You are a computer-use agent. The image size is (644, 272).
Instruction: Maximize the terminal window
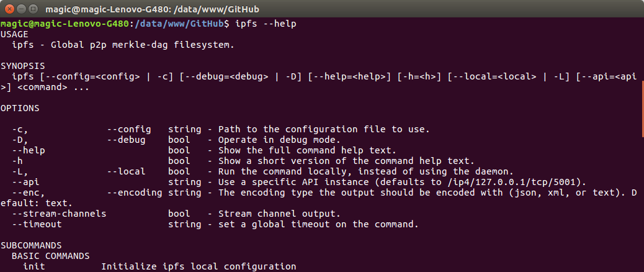click(x=34, y=9)
